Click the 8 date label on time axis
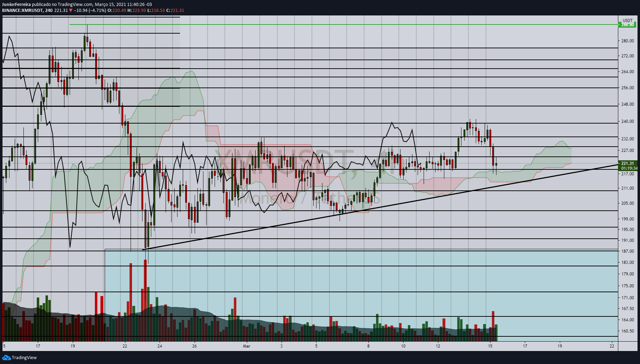640x364 pixels. tap(368, 346)
